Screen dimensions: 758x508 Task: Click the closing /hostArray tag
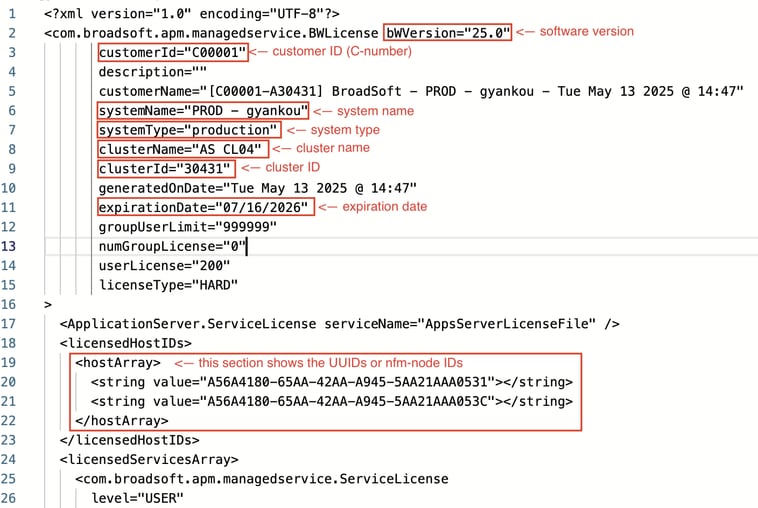(122, 421)
